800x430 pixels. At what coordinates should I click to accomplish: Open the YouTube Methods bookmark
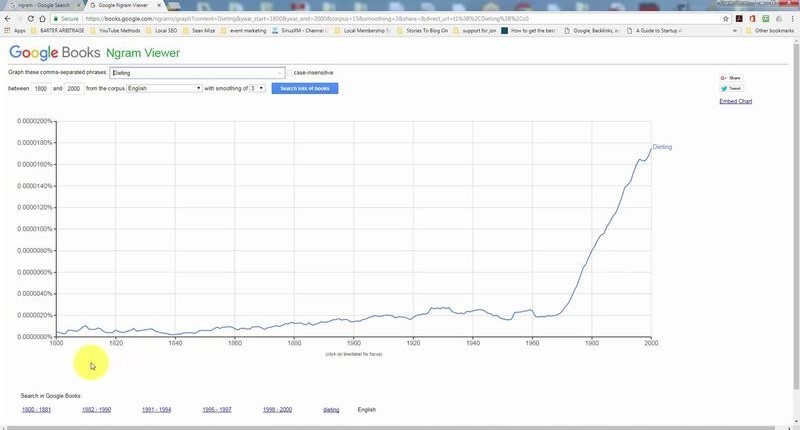click(x=118, y=31)
